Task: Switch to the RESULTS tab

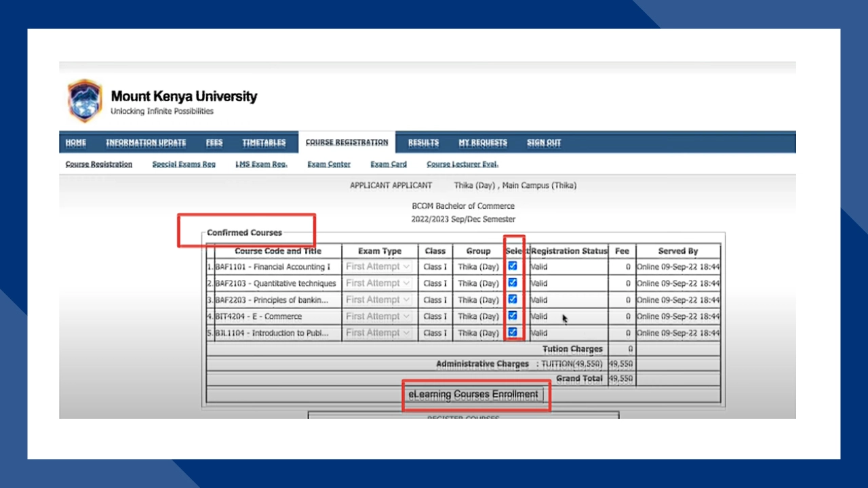Action: click(423, 142)
